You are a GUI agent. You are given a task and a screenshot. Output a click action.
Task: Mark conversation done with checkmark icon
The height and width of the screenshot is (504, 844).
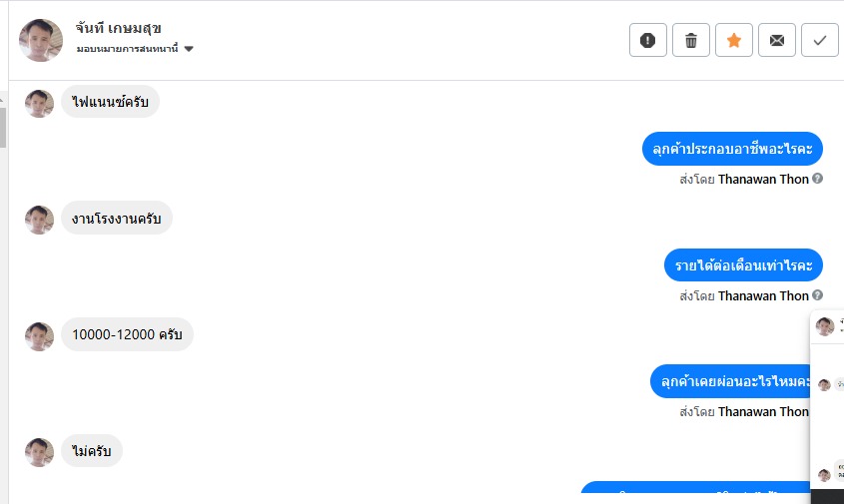click(819, 40)
